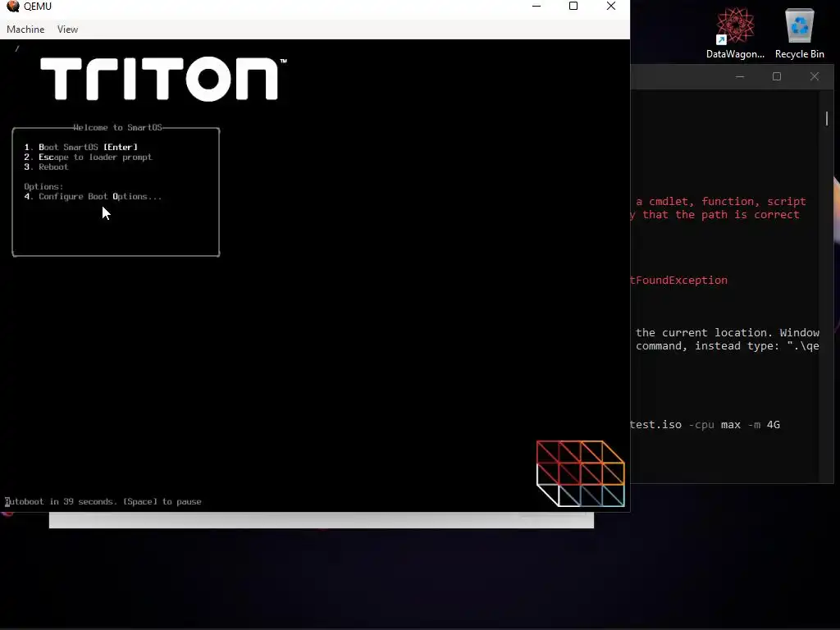Viewport: 840px width, 630px height.
Task: Click the 'Welcome to SmartOS' heading
Action: coord(117,127)
